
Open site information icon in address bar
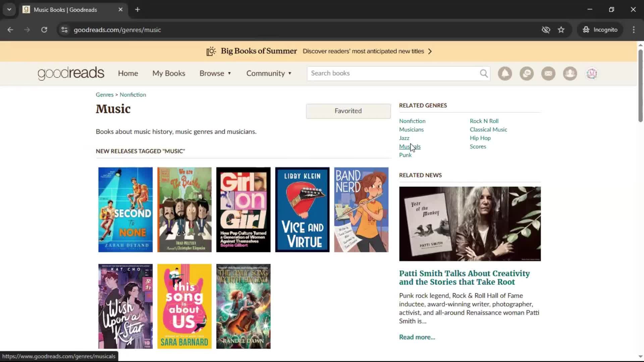(x=64, y=30)
